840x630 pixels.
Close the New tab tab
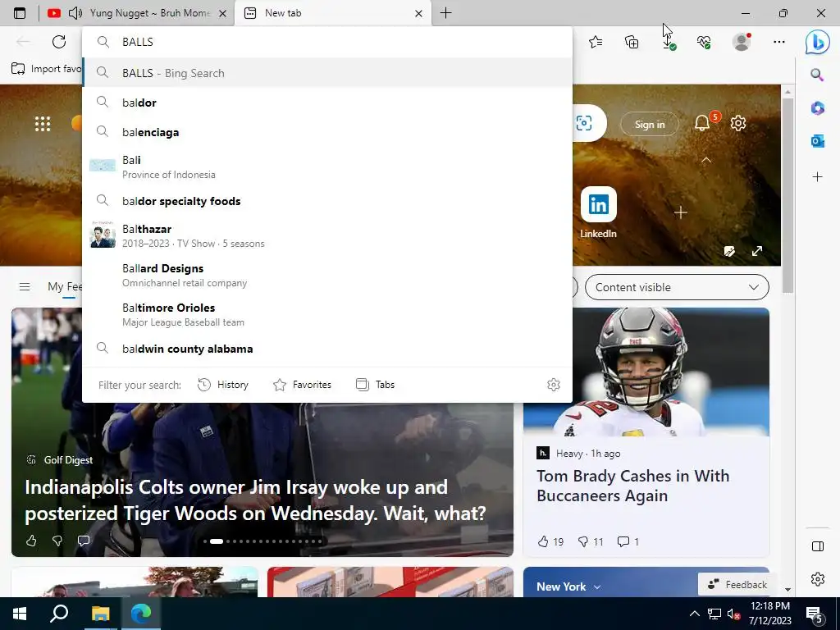pyautogui.click(x=419, y=13)
